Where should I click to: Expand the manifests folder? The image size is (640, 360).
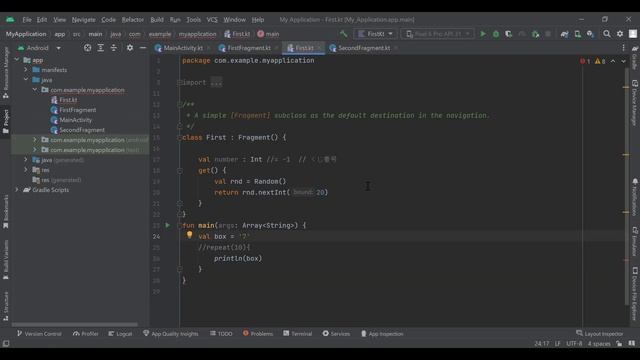pyautogui.click(x=26, y=70)
